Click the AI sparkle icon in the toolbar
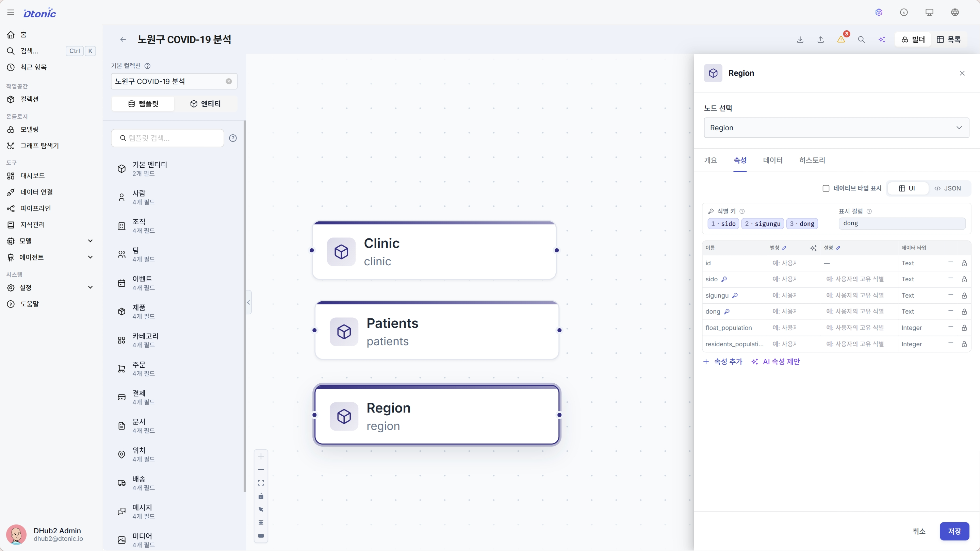The height and width of the screenshot is (551, 980). point(882,39)
